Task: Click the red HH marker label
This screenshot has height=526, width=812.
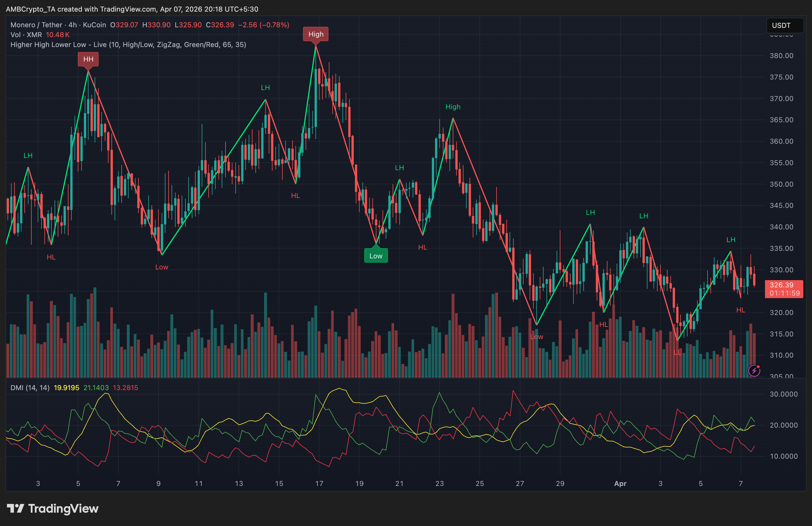Action: 88,59
